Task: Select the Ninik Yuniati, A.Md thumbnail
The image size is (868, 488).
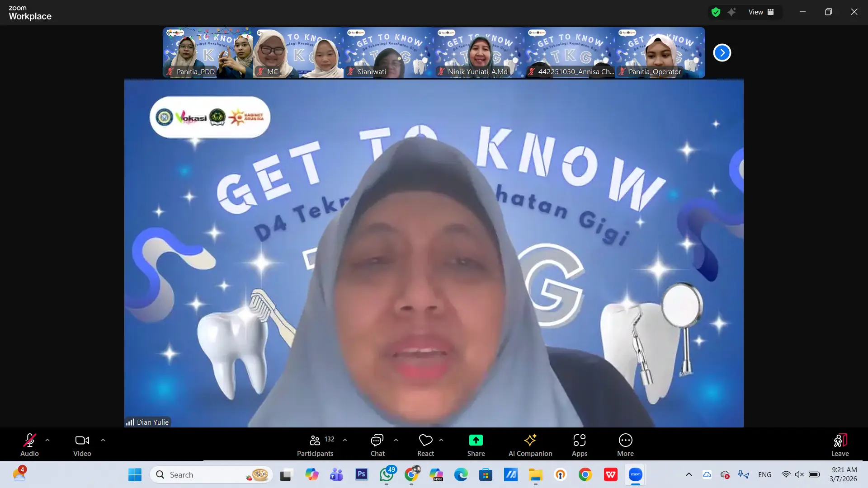Action: click(479, 52)
